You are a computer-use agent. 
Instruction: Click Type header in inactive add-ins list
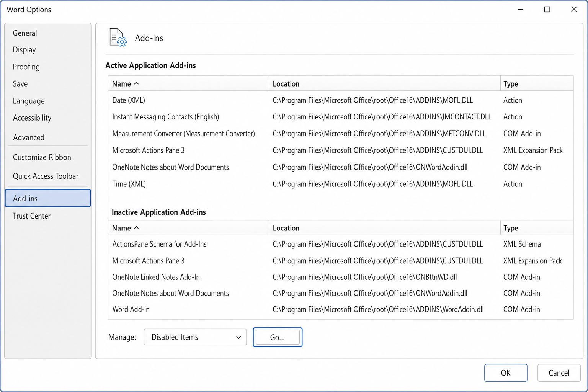537,228
